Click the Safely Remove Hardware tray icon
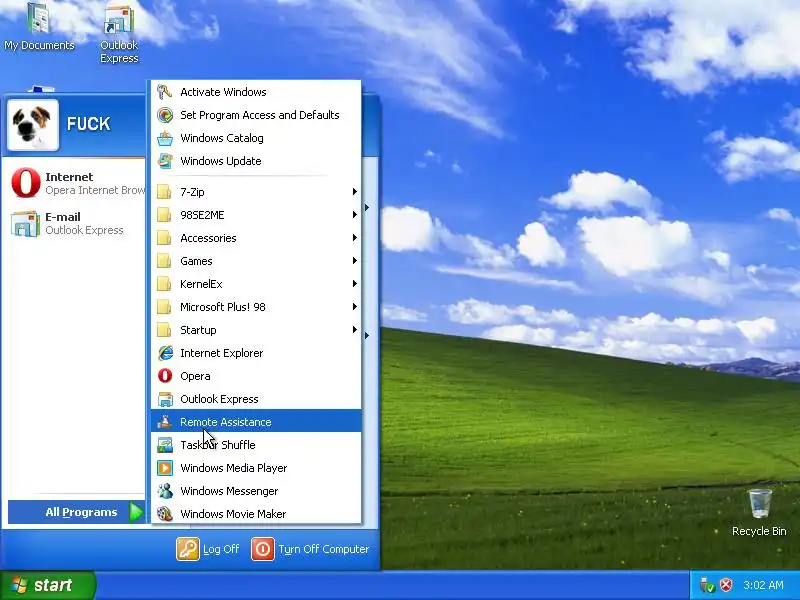 (707, 585)
